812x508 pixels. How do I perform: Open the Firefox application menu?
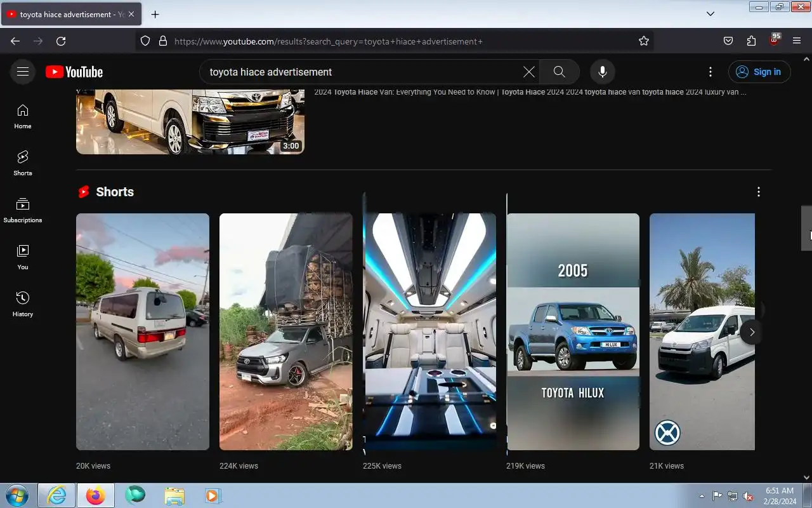(x=797, y=41)
